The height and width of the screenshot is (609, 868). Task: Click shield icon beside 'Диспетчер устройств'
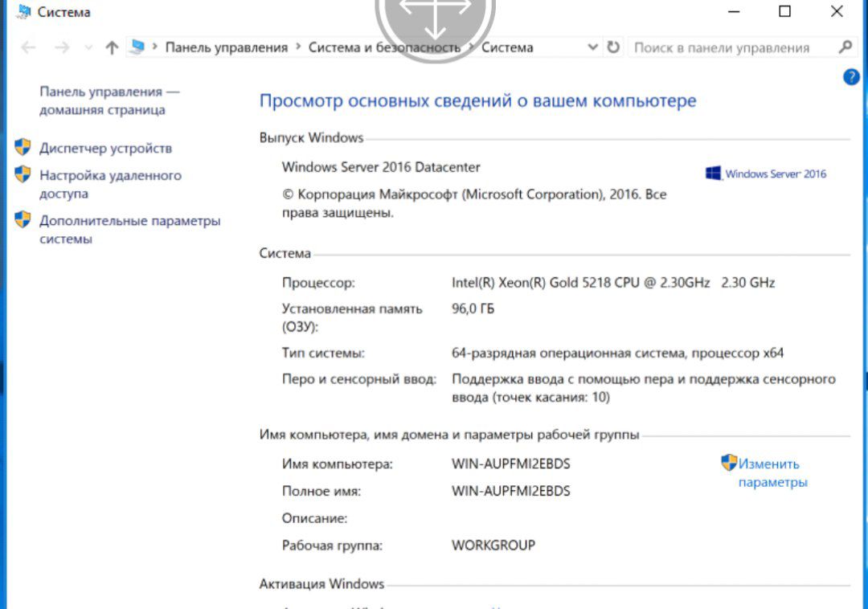23,147
